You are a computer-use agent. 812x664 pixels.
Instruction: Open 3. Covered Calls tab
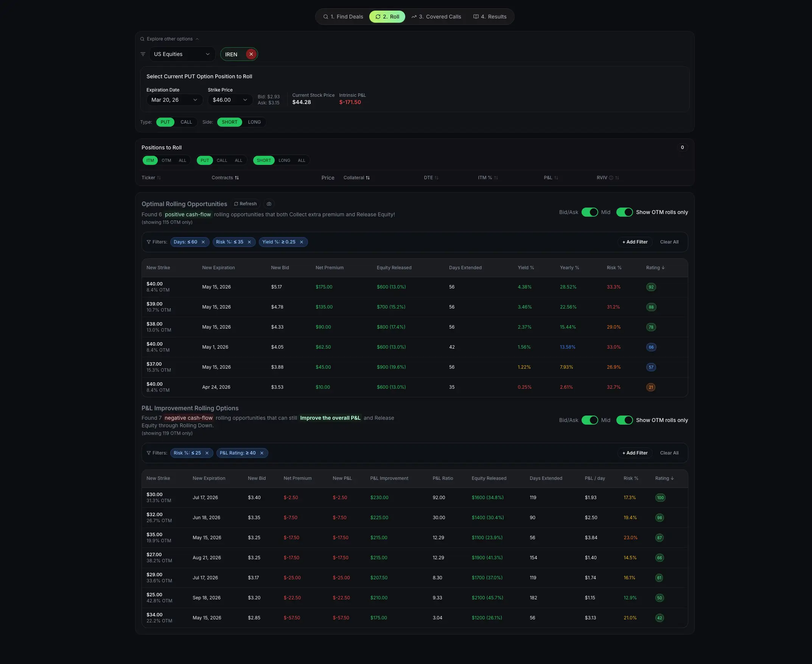tap(436, 17)
